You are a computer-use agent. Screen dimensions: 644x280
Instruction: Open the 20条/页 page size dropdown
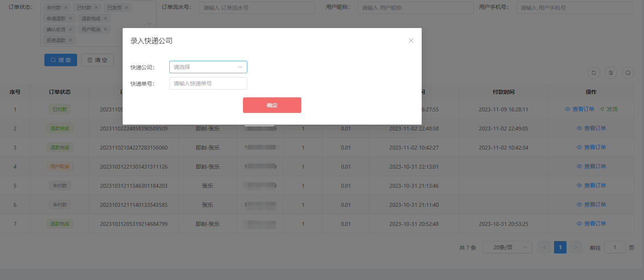[x=507, y=247]
